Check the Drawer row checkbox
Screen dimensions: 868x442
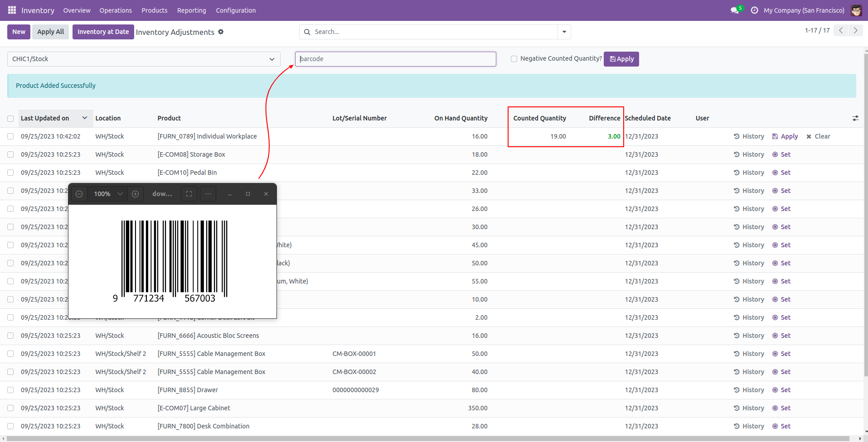click(10, 390)
